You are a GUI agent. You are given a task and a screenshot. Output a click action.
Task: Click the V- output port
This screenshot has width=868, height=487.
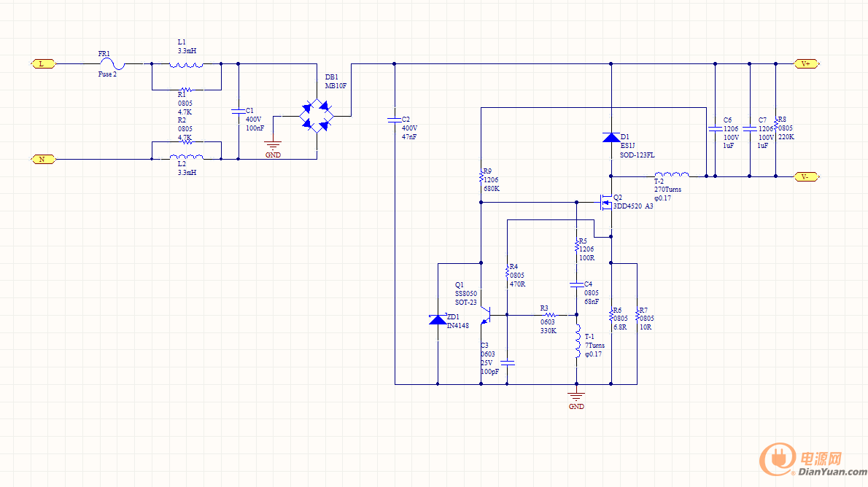(x=807, y=176)
